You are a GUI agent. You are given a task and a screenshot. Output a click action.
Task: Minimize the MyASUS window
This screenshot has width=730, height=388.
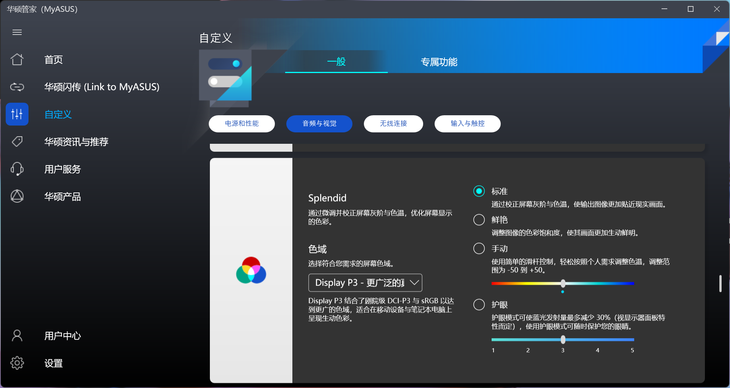pos(664,9)
